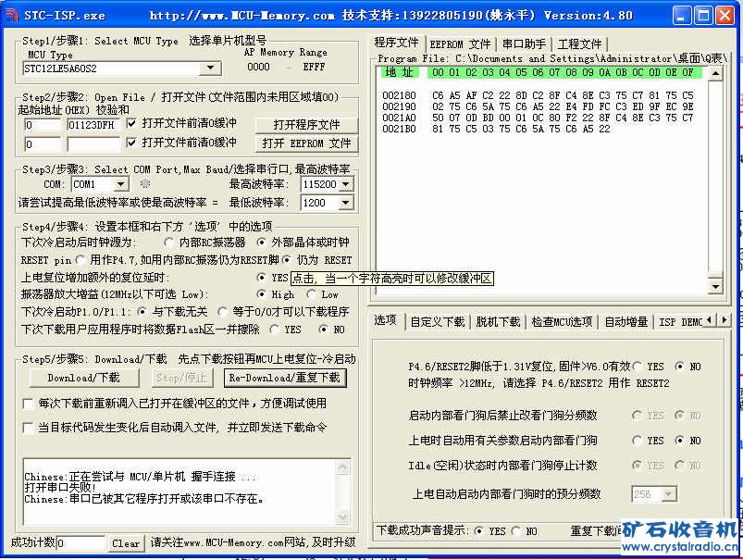Click the Re-Download/重复下载 button
743x560 pixels.
[x=285, y=378]
